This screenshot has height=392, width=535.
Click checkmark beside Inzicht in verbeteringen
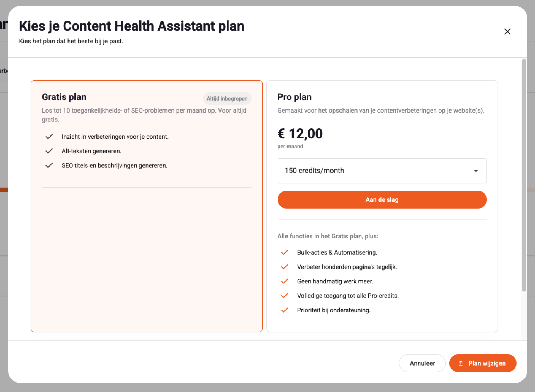pos(49,137)
